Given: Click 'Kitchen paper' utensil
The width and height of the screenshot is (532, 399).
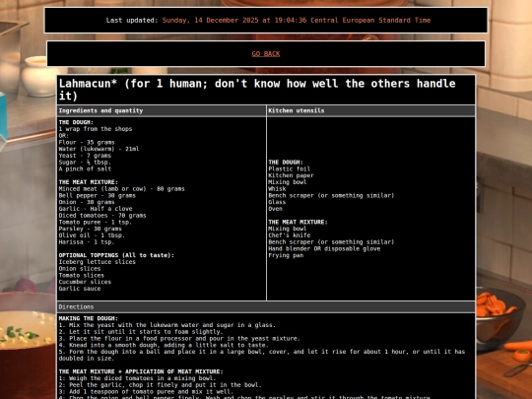Looking at the screenshot, I should coord(291,175).
